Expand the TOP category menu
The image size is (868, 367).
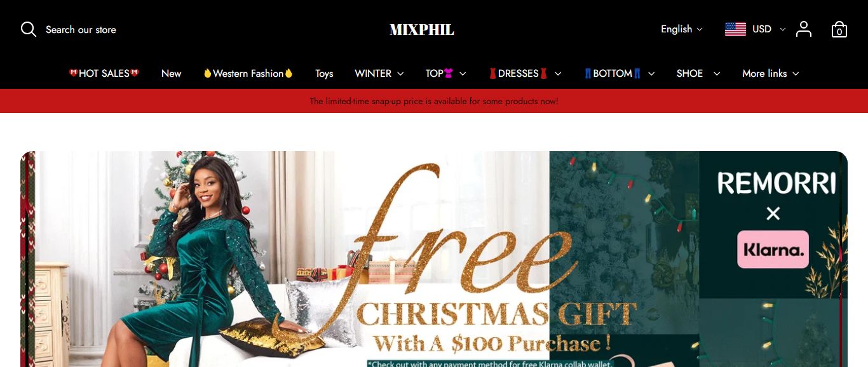[x=446, y=74]
